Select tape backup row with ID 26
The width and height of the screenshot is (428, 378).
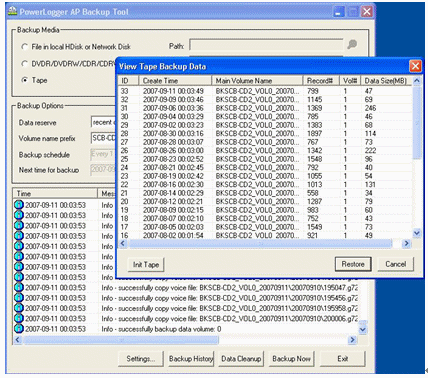(x=265, y=150)
